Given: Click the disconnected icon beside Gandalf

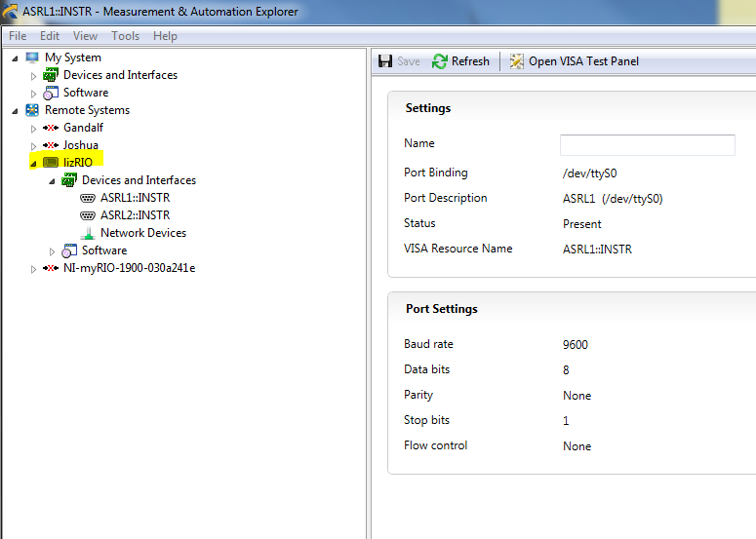Looking at the screenshot, I should (51, 128).
